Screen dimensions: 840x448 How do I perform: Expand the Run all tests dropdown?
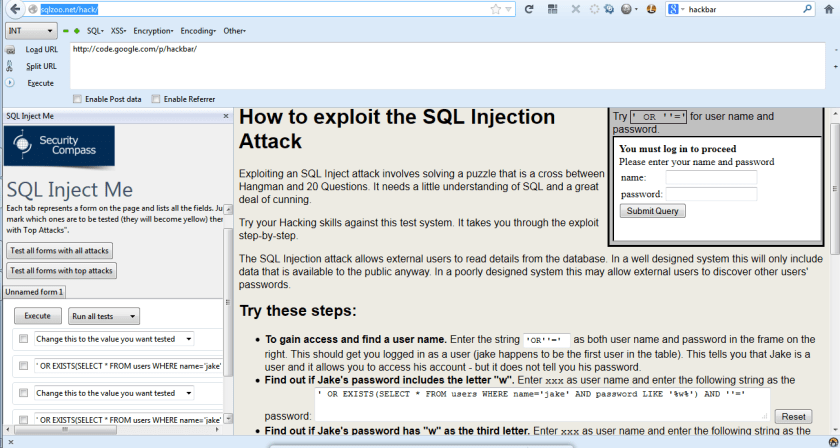(x=103, y=316)
